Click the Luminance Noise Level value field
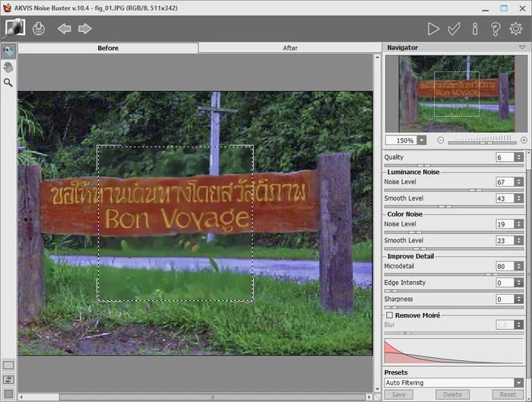 click(504, 182)
